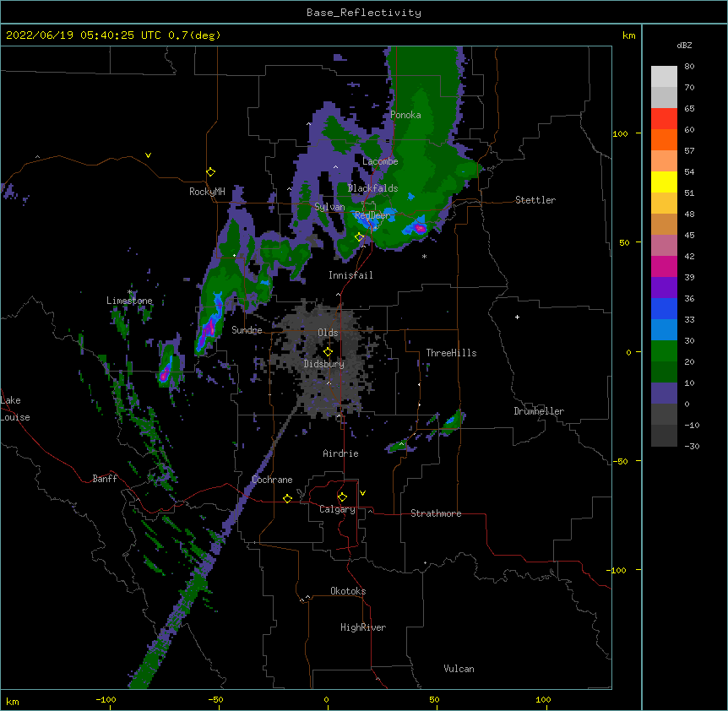Pick the yellow diamond marker under Cochrane
Viewport: 728px width, 711px height.
point(287,498)
